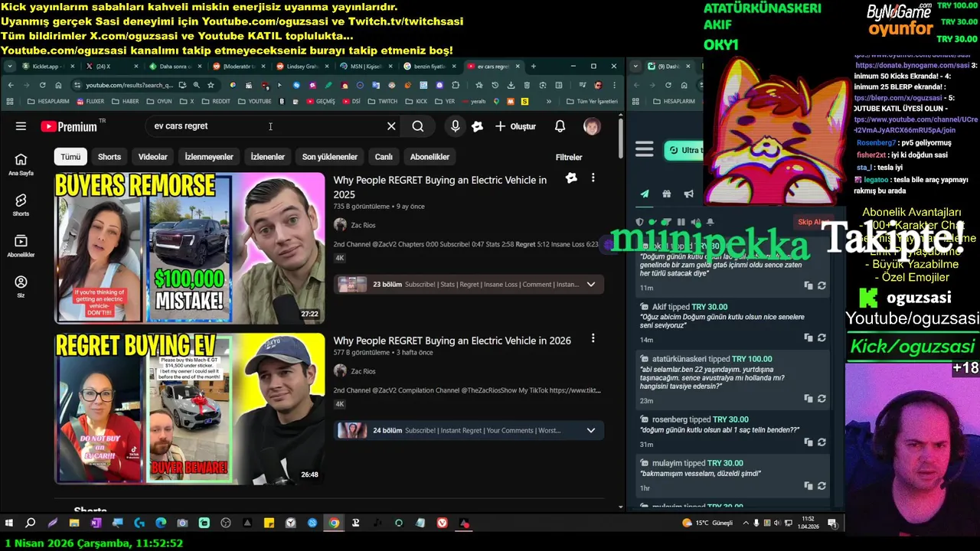Click the youtube.com address bar
Screen dimensions: 980x551
click(x=129, y=85)
